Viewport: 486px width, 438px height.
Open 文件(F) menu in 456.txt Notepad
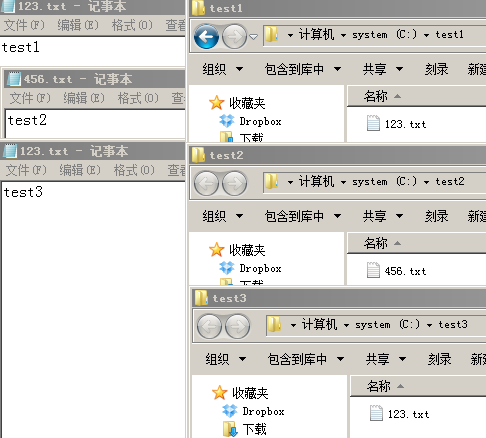click(x=30, y=98)
